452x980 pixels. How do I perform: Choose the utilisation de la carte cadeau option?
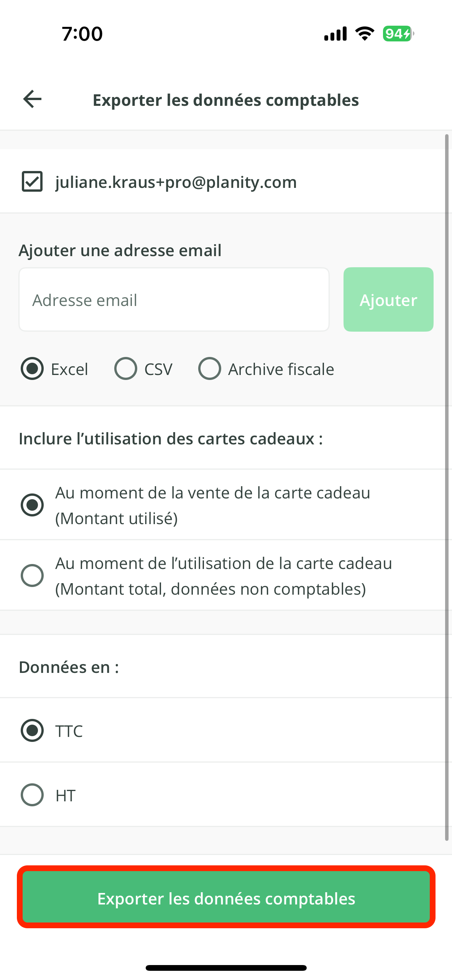[32, 576]
